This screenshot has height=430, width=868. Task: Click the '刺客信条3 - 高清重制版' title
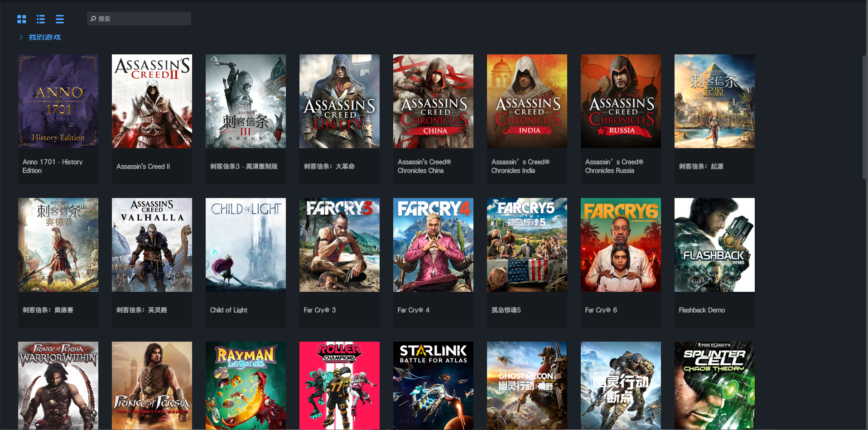point(244,166)
